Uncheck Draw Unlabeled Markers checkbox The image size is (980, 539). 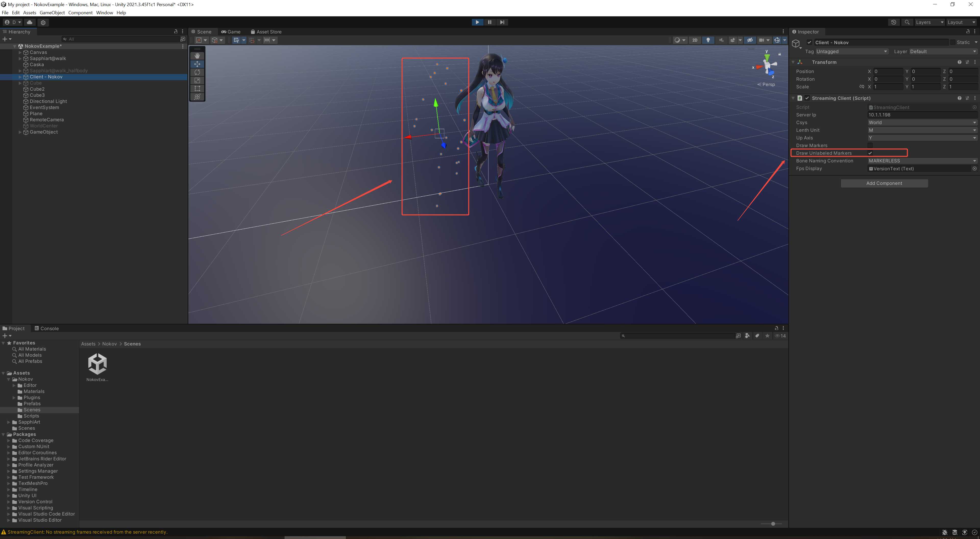tap(870, 153)
